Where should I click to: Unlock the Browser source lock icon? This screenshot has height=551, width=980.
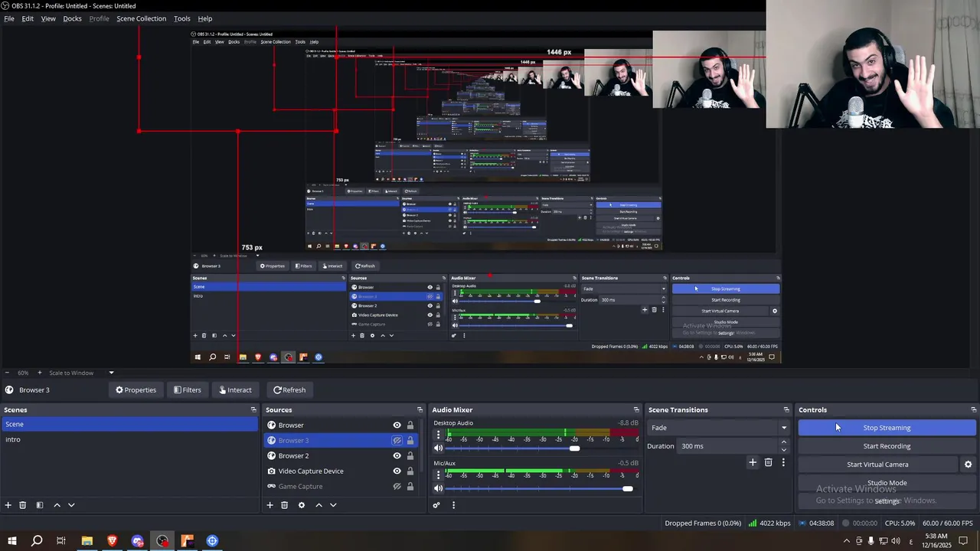coord(410,425)
